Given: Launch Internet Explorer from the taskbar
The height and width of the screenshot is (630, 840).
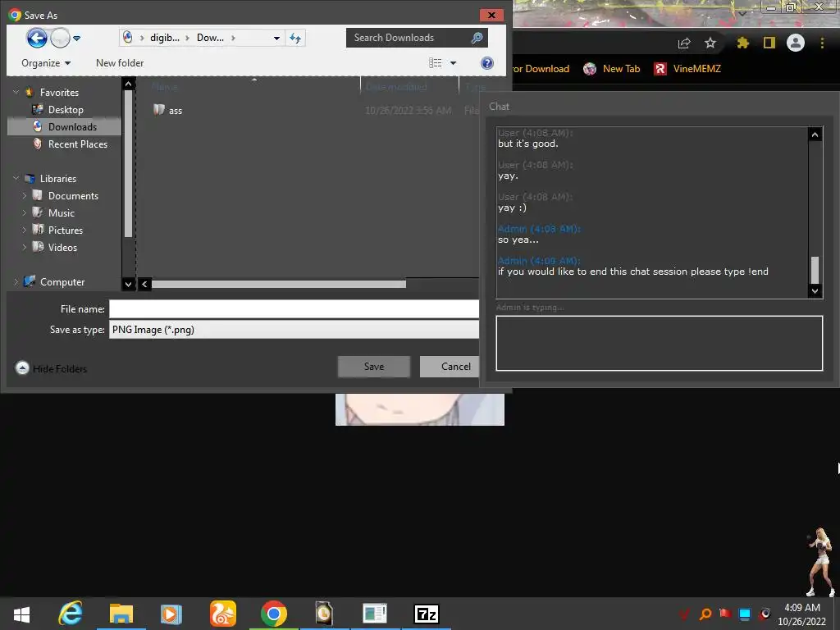Looking at the screenshot, I should 71,614.
